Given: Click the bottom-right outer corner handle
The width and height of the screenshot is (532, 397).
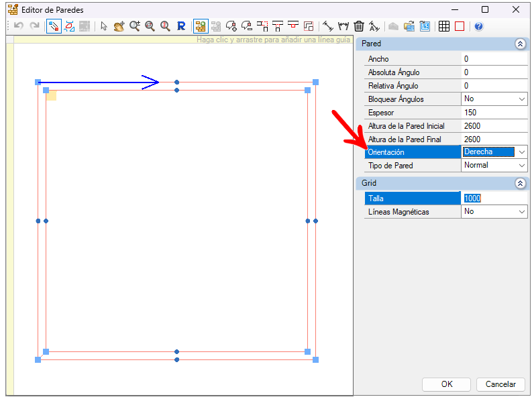Looking at the screenshot, I should [x=315, y=359].
